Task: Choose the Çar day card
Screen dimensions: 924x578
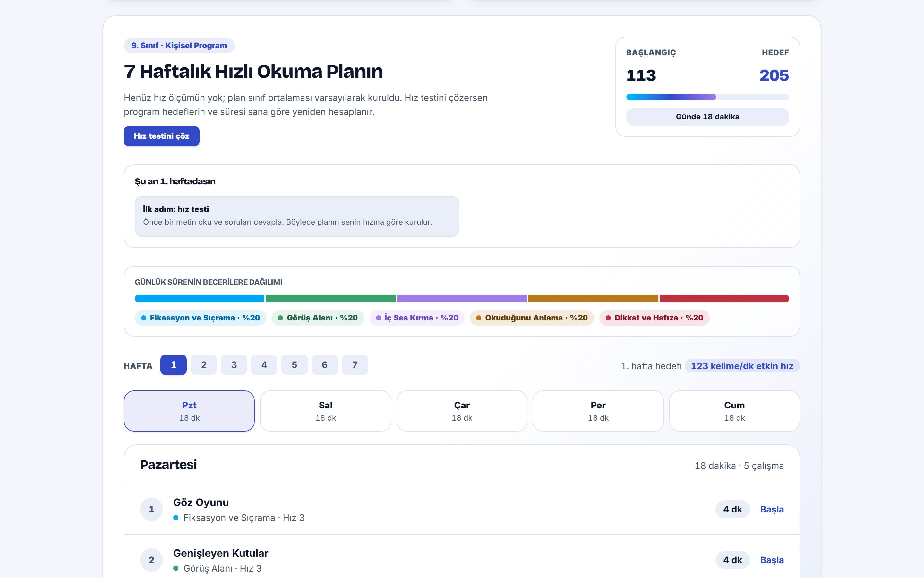Action: pyautogui.click(x=462, y=411)
